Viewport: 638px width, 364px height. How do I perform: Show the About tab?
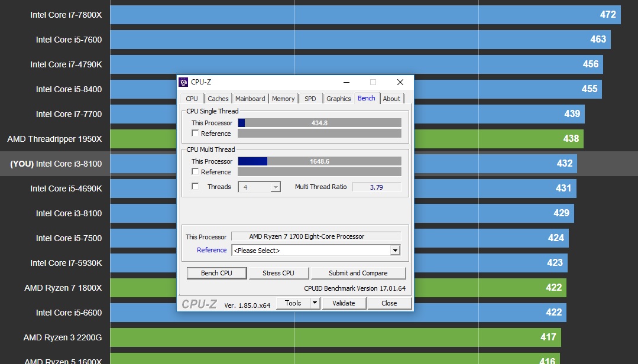click(x=391, y=99)
